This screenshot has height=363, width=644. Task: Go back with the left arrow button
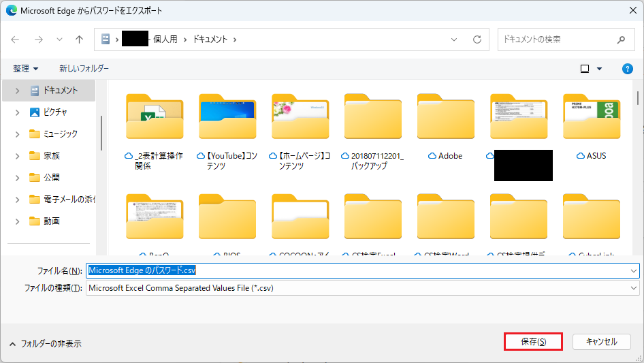point(15,40)
